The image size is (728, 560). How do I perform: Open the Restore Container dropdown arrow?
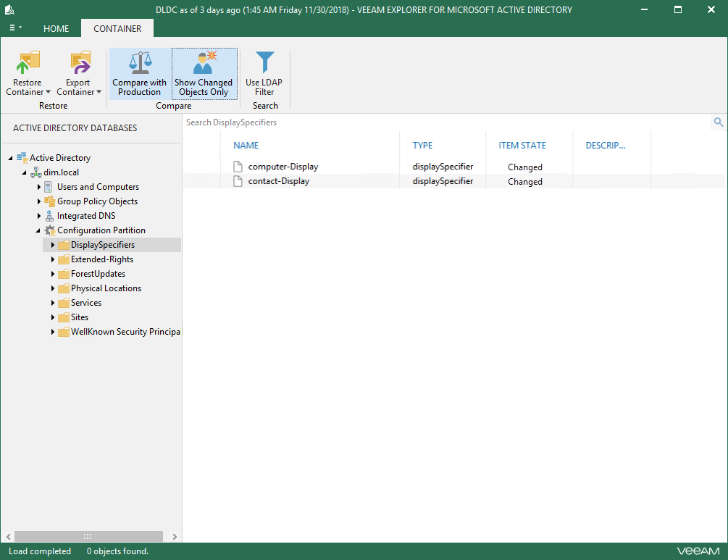click(49, 92)
